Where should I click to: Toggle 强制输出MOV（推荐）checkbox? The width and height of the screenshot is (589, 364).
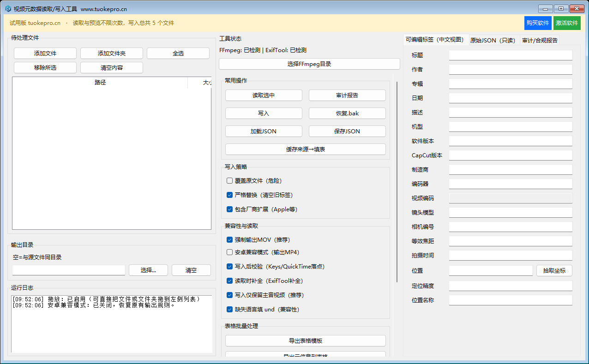(x=229, y=240)
